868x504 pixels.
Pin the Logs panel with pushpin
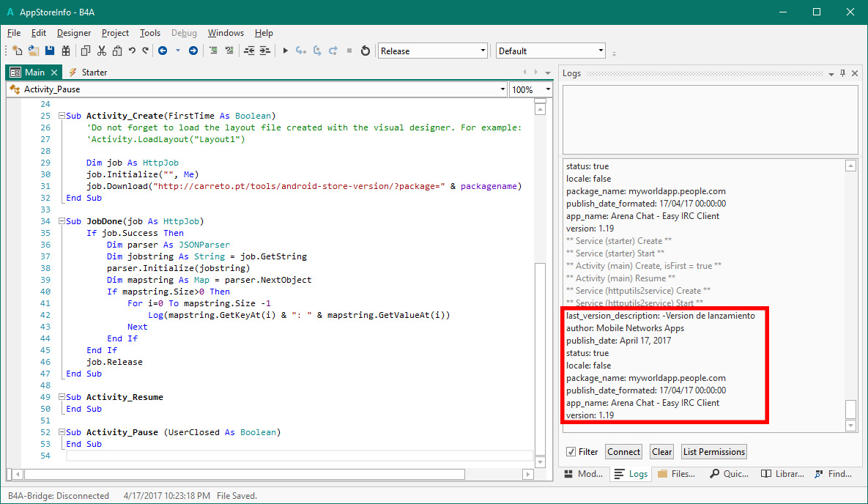842,73
